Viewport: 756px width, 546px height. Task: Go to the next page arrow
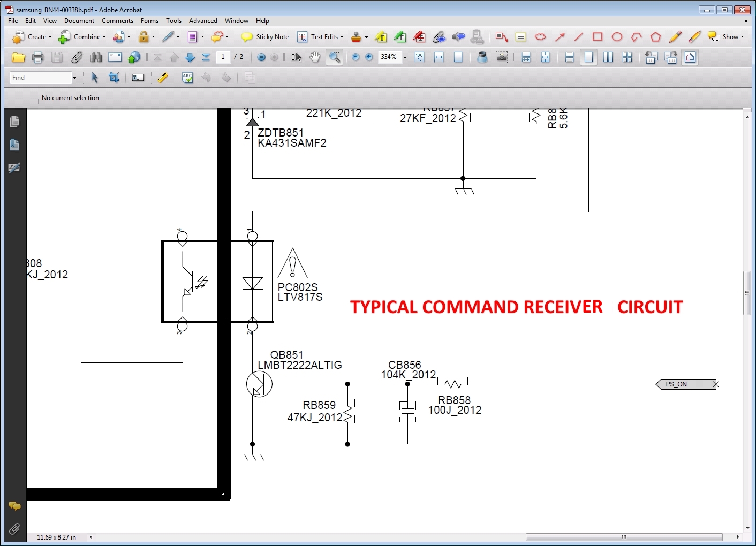pos(190,57)
